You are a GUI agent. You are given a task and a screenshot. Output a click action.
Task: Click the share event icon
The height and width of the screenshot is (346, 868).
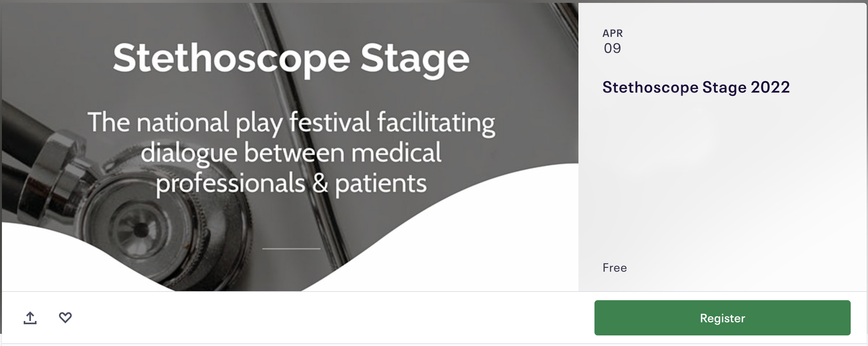pos(30,318)
